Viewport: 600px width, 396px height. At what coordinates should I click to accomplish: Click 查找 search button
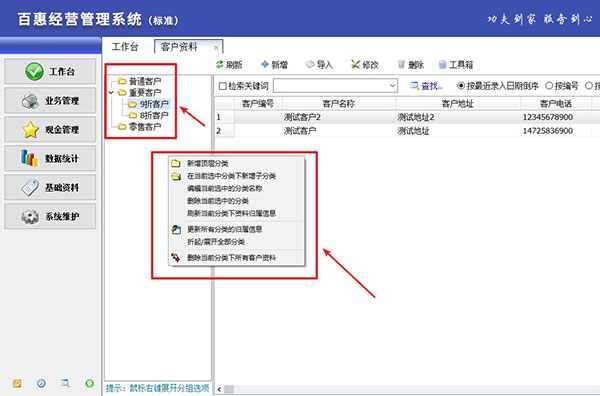pyautogui.click(x=426, y=86)
